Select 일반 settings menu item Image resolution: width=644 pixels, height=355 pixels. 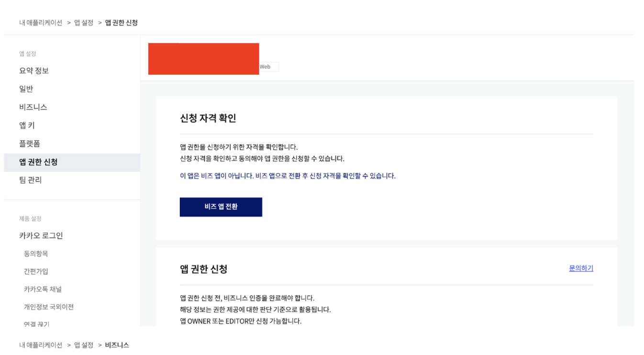pyautogui.click(x=26, y=89)
